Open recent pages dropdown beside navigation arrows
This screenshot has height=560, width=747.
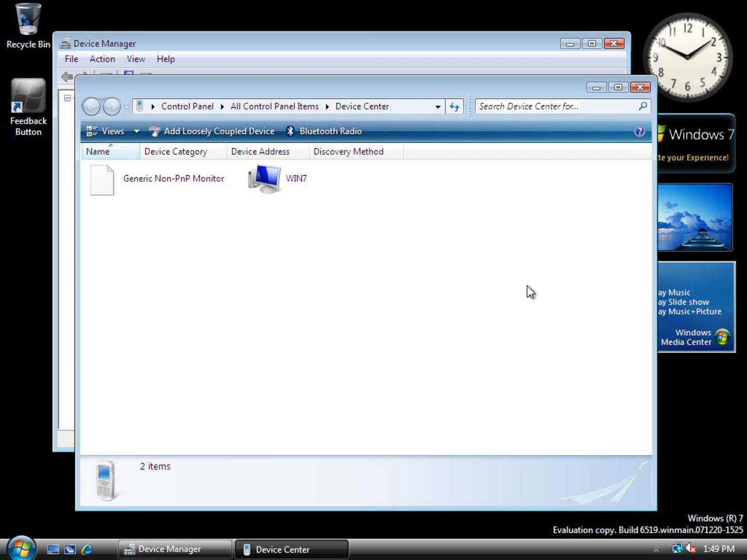(126, 107)
